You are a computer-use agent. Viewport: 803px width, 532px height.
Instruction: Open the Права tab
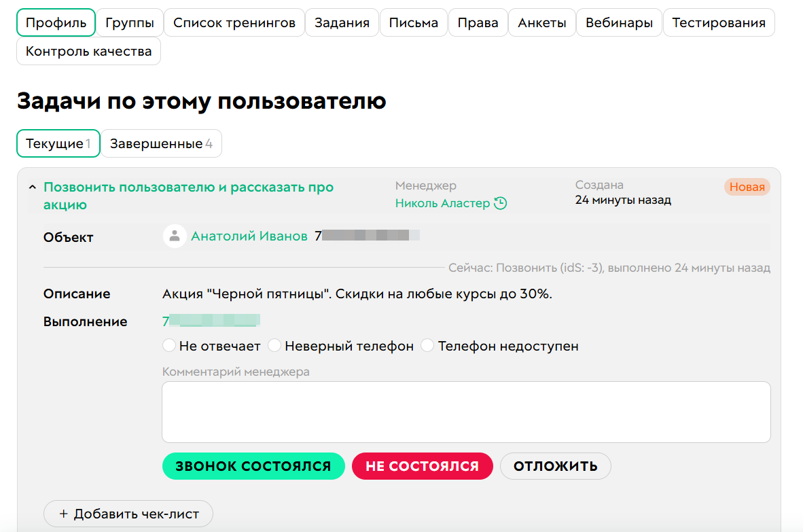click(x=478, y=22)
